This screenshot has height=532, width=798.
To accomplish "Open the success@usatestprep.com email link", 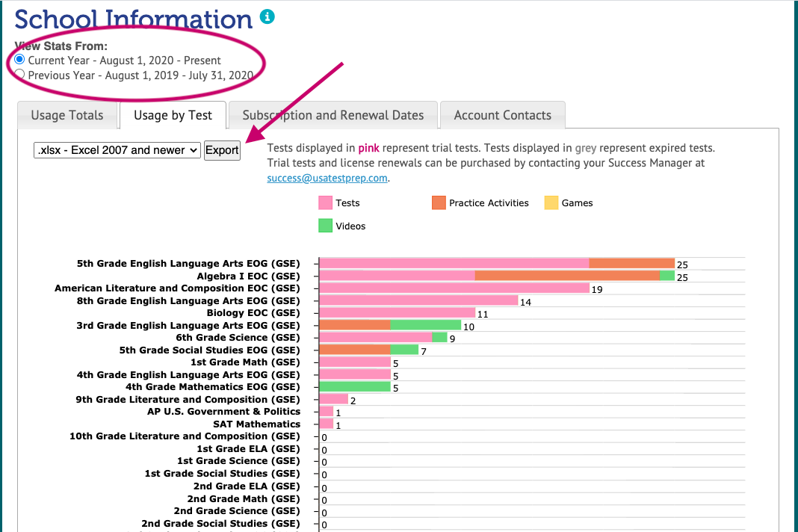I will click(x=327, y=178).
